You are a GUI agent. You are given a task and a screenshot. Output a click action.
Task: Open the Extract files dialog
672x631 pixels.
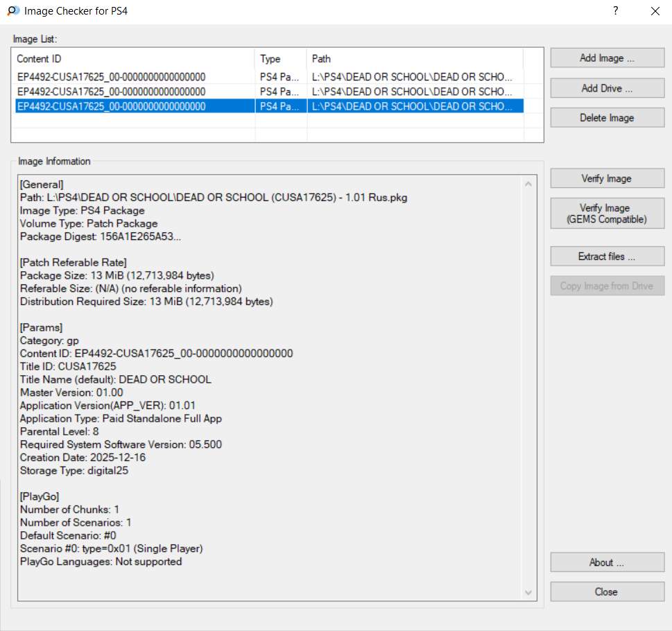tap(607, 257)
